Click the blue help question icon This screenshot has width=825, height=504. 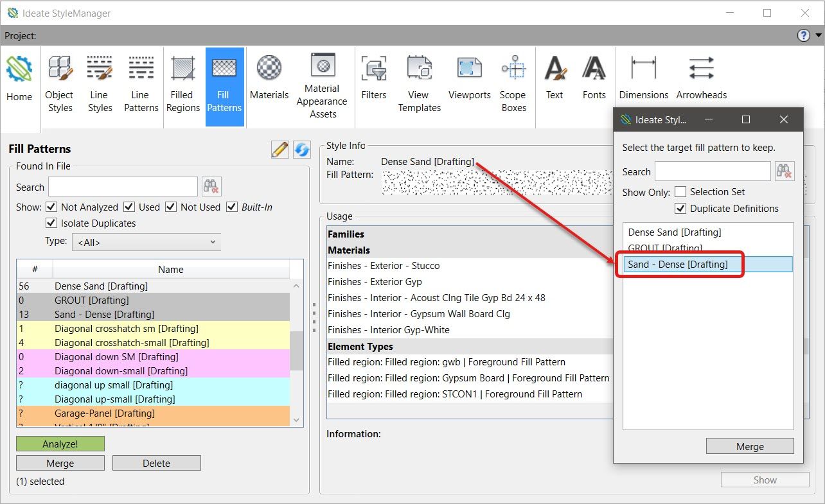click(803, 36)
